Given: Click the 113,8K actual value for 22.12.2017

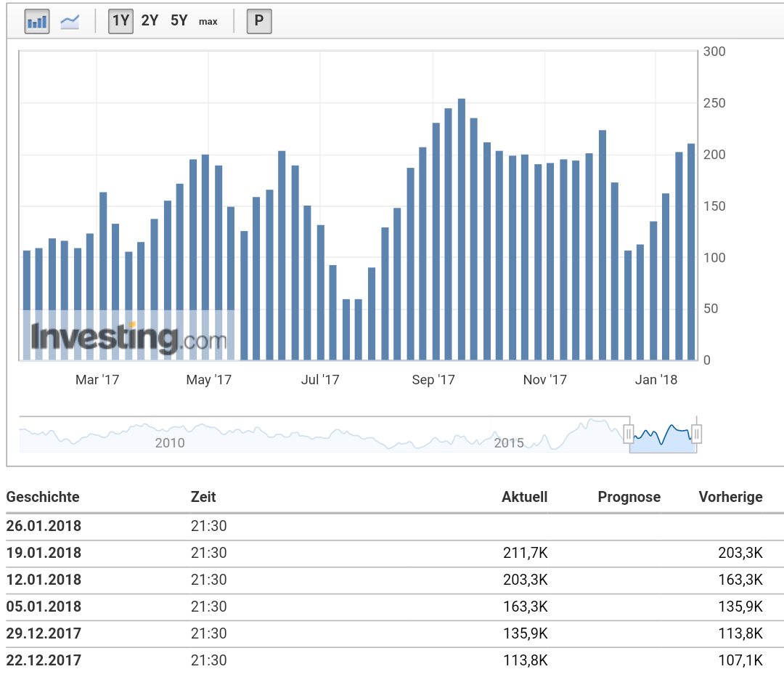Looking at the screenshot, I should (x=526, y=660).
